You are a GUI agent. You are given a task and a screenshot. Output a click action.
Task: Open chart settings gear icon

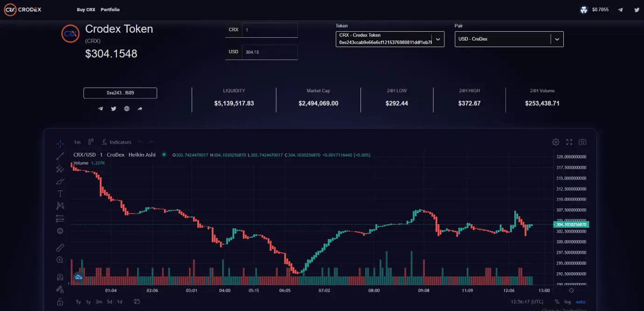555,142
